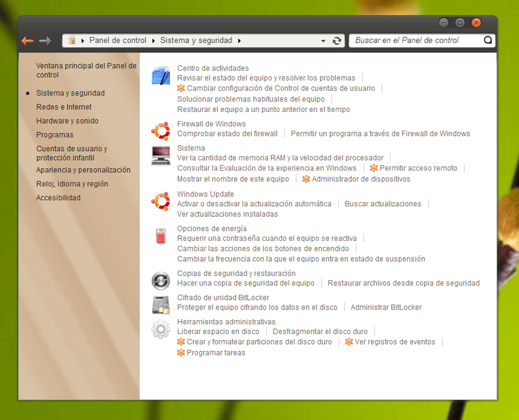Open Hardware y sonido category
519x420 pixels.
pyautogui.click(x=67, y=121)
